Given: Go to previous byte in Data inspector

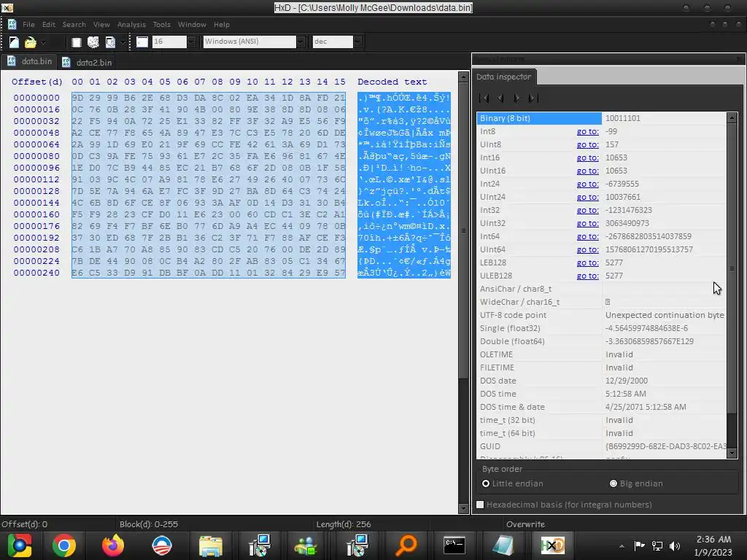Looking at the screenshot, I should tap(500, 98).
